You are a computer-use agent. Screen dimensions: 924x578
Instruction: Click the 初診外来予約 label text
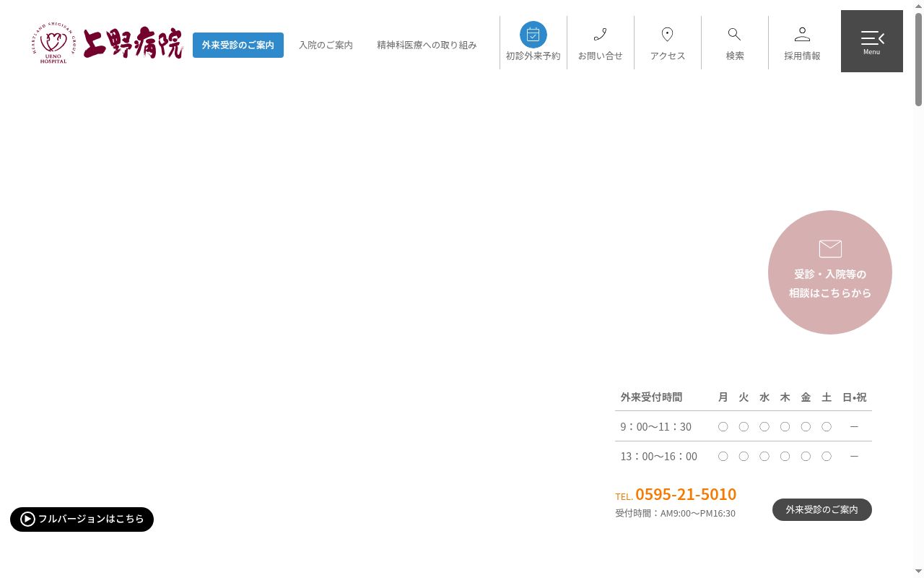coord(533,56)
